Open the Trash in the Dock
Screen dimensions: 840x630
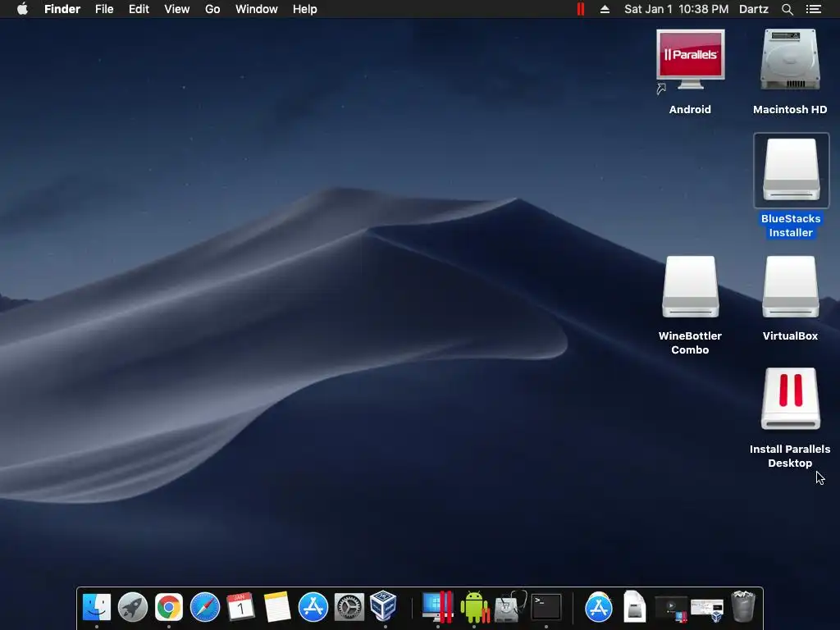(743, 607)
